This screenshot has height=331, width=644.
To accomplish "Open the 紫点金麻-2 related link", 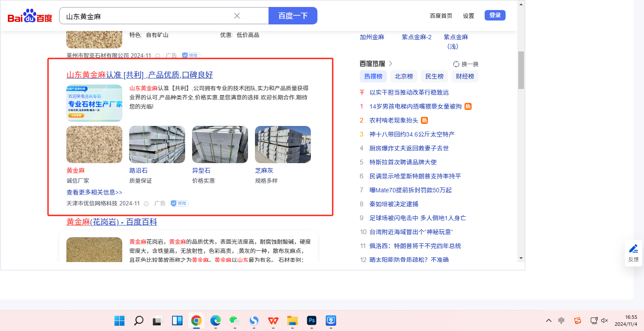I will coord(417,37).
